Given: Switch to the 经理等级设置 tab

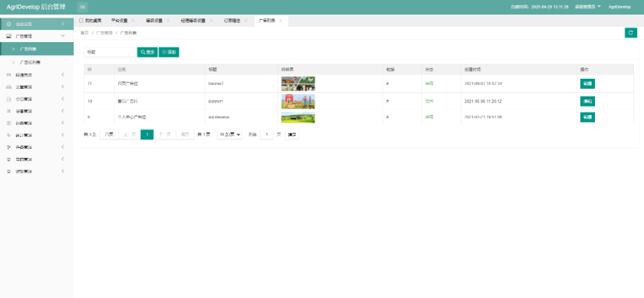Looking at the screenshot, I should [x=192, y=21].
